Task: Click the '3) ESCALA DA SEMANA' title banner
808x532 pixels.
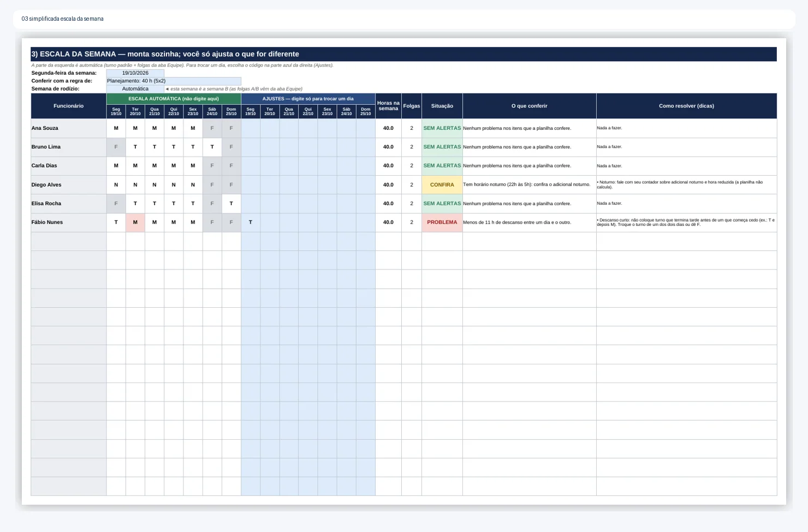Action: pos(403,54)
